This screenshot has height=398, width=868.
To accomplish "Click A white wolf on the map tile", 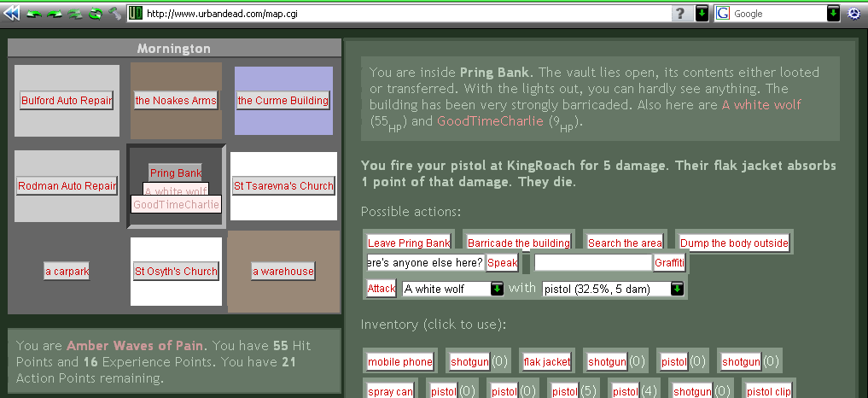I will click(176, 190).
